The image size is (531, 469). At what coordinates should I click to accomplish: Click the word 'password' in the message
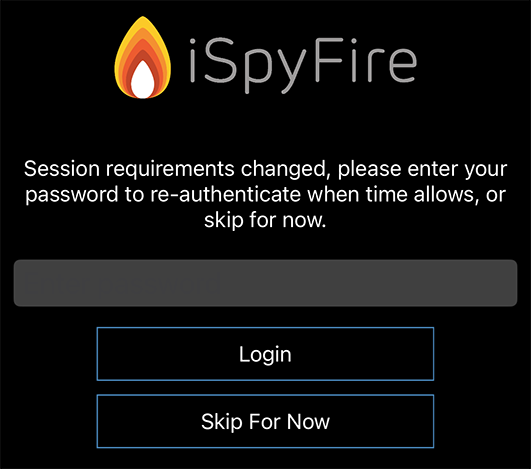point(72,196)
